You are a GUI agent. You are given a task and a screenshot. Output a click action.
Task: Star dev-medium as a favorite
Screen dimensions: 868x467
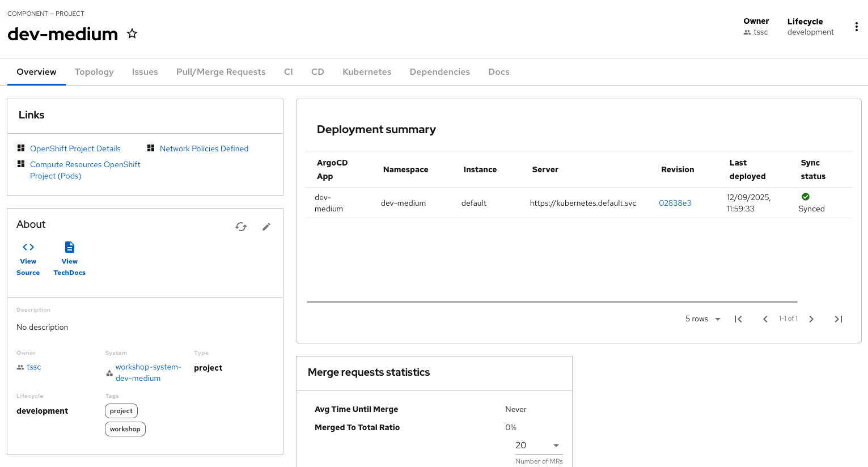click(132, 33)
